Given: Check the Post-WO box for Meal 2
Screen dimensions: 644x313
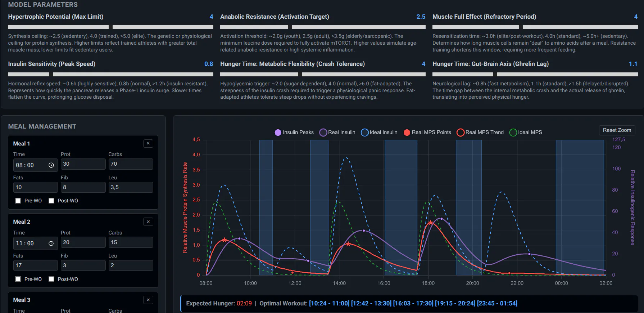Looking at the screenshot, I should click(x=51, y=279).
